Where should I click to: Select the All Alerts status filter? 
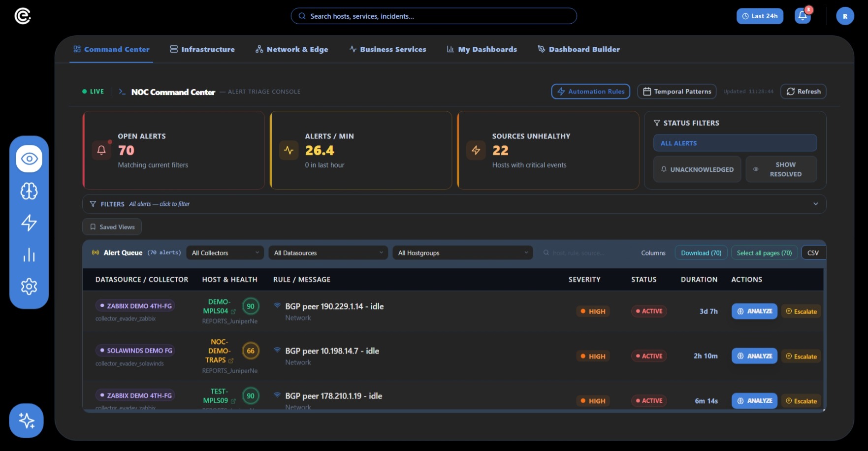pyautogui.click(x=735, y=143)
